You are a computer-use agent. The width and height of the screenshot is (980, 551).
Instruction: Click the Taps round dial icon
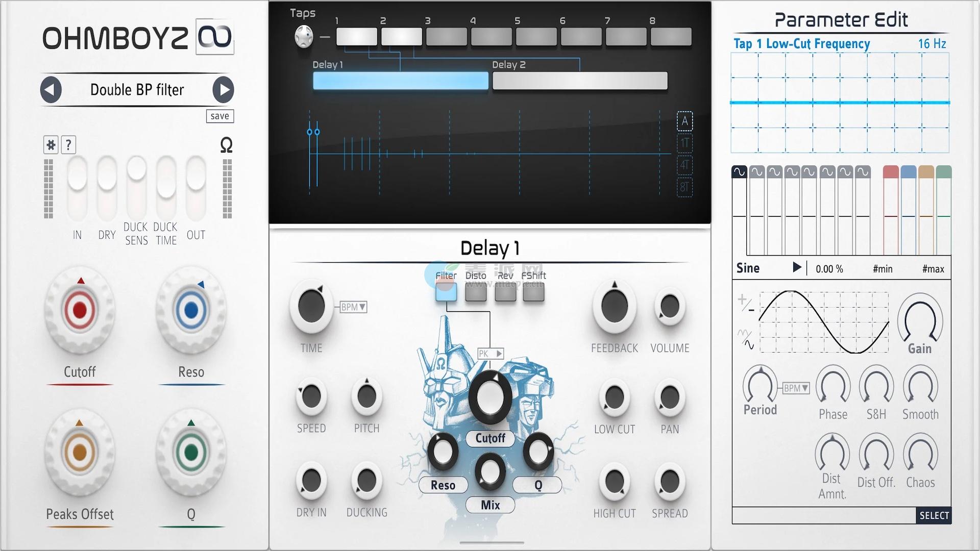pos(304,37)
